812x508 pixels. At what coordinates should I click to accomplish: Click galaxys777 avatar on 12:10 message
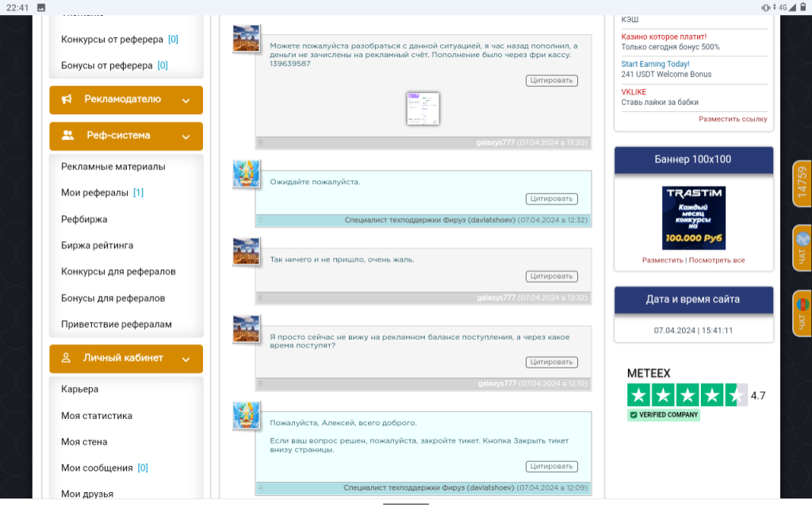pyautogui.click(x=246, y=329)
